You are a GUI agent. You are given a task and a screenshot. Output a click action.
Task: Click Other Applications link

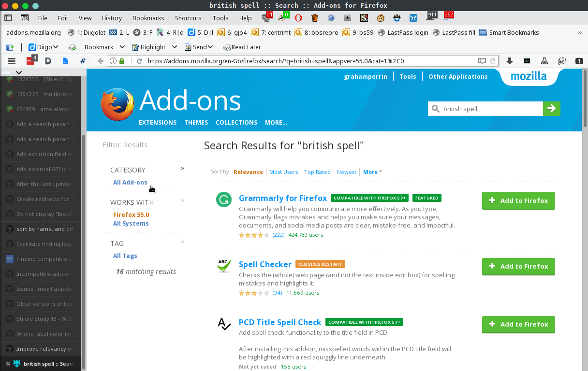tap(458, 76)
